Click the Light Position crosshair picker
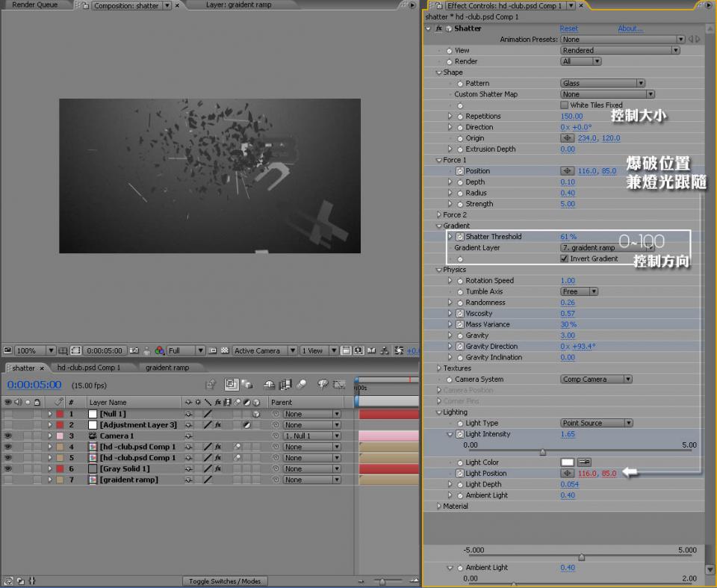 [567, 474]
